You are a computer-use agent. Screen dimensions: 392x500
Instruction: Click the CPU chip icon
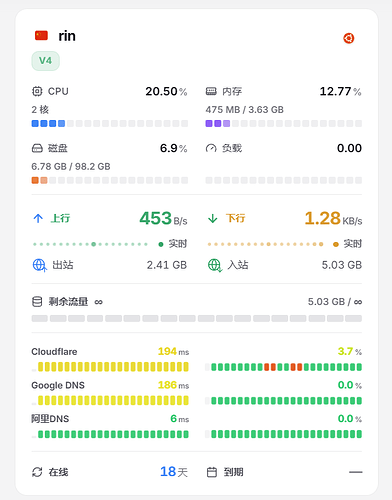point(37,91)
